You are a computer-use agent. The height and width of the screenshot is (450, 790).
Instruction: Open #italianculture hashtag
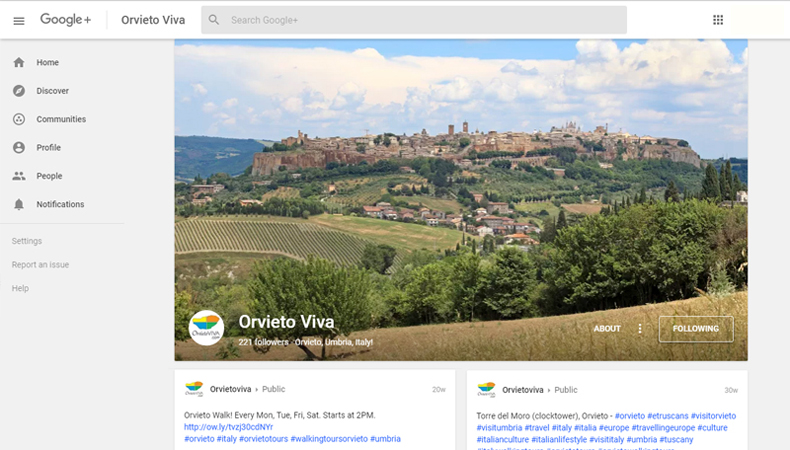pos(503,439)
